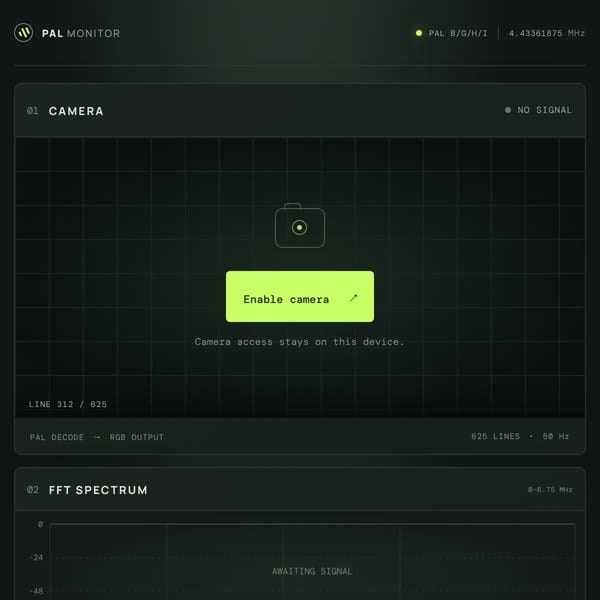Screen dimensions: 600x600
Task: Click the NO SIGNAL status label
Action: [x=545, y=110]
